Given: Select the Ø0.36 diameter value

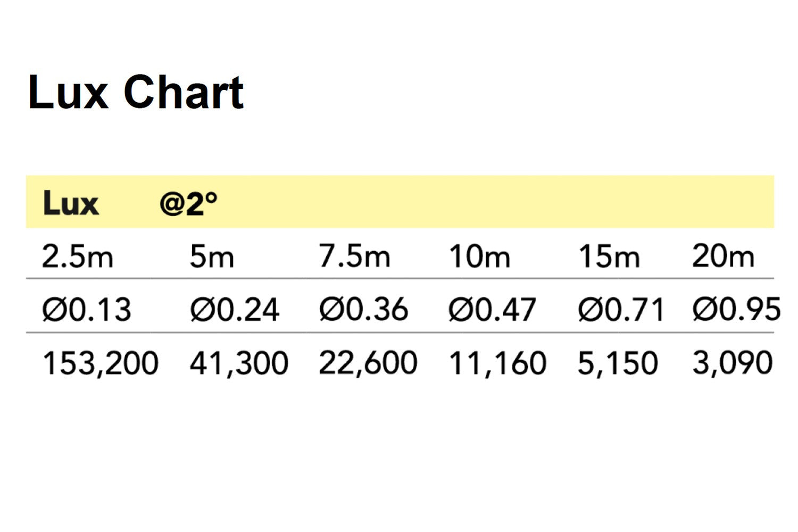Looking at the screenshot, I should pyautogui.click(x=364, y=310).
